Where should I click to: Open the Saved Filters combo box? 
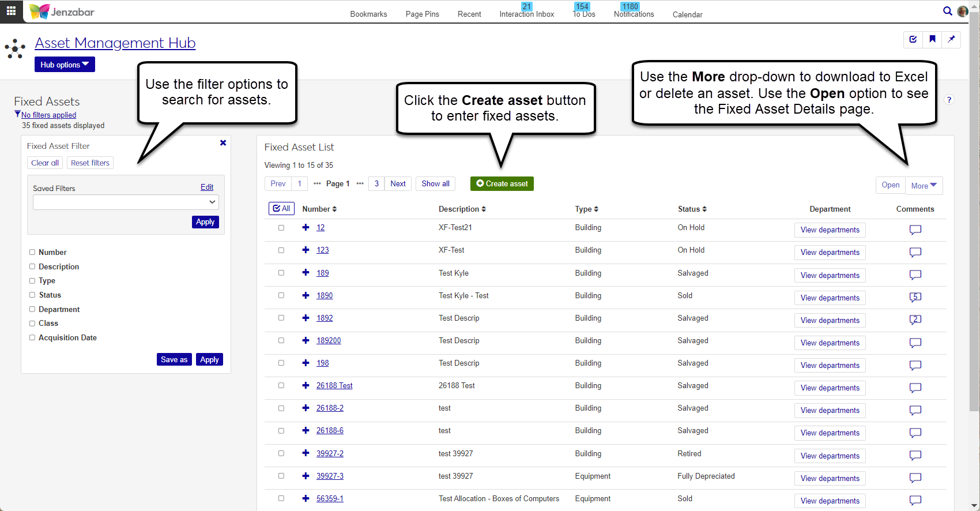pos(126,202)
